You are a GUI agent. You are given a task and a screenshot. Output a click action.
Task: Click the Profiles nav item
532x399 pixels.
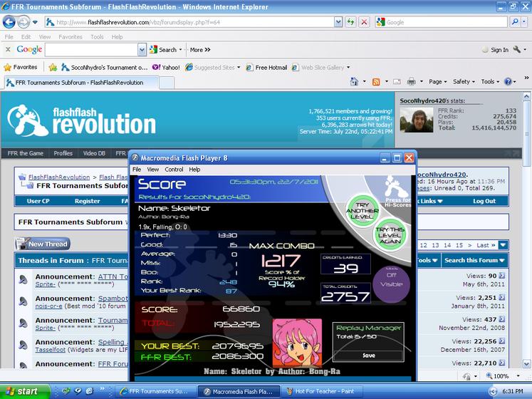(63, 153)
